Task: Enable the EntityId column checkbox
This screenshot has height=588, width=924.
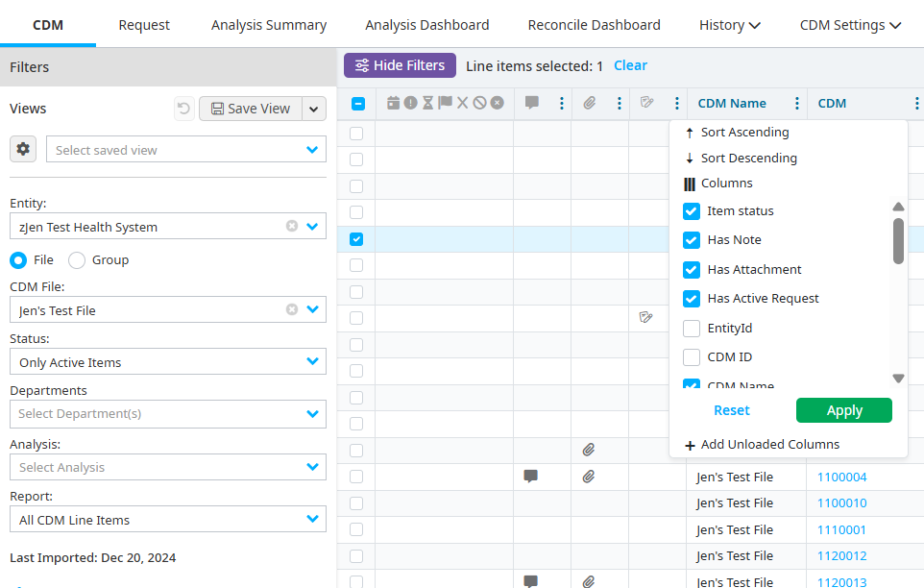Action: 691,329
